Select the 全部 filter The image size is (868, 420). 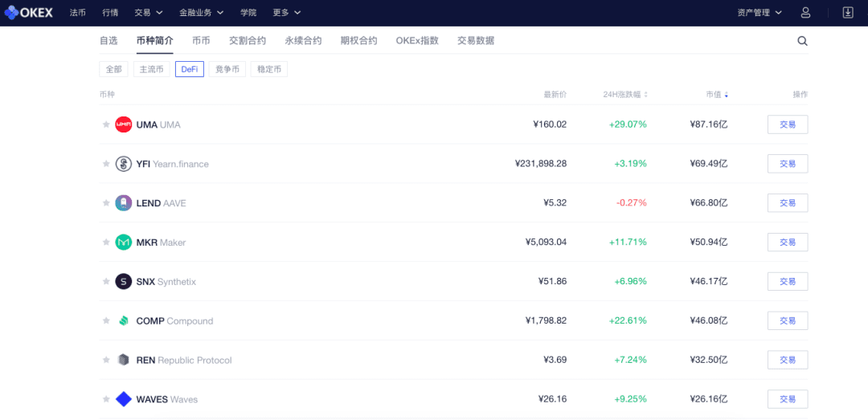click(x=114, y=69)
